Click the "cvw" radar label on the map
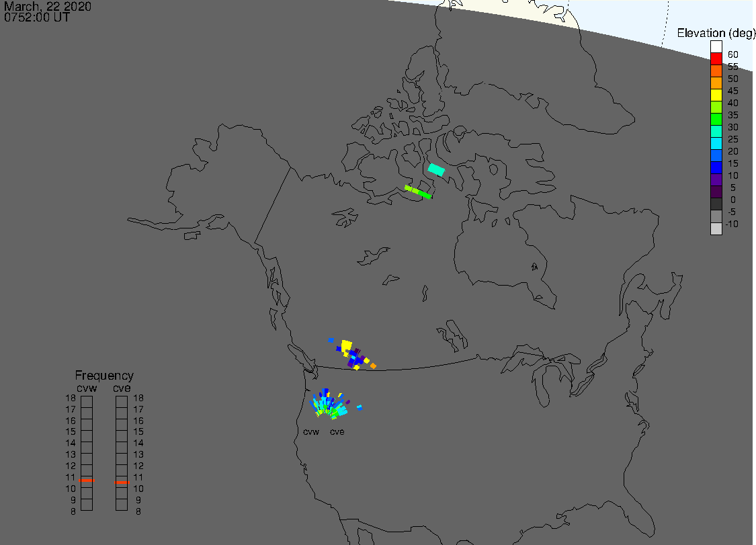The height and width of the screenshot is (545, 756). click(x=311, y=431)
